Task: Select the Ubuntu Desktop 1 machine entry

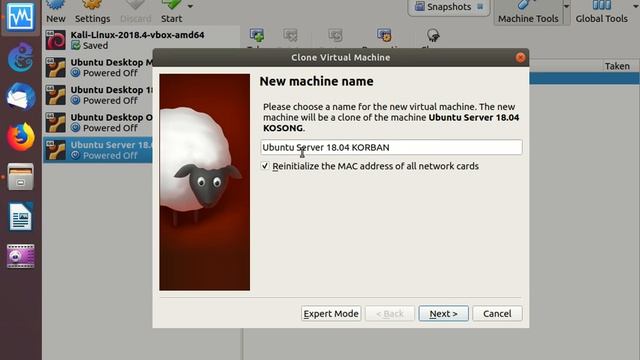Action: tap(98, 95)
